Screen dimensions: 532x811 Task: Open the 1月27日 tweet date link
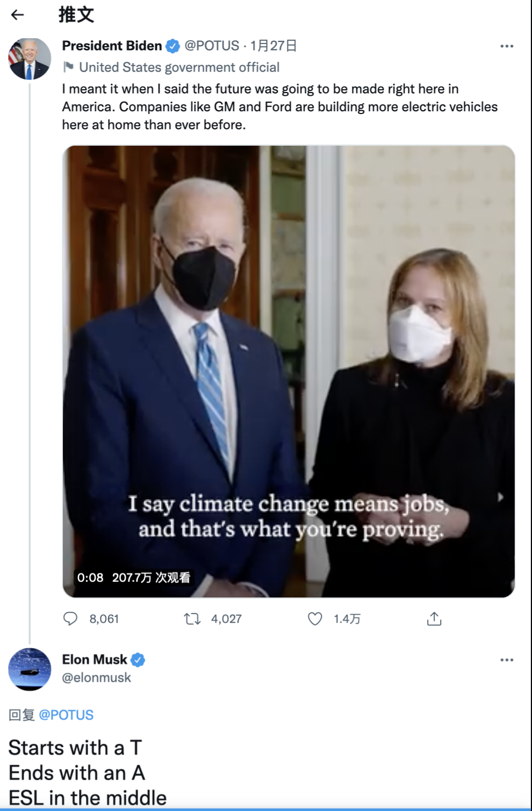[274, 46]
